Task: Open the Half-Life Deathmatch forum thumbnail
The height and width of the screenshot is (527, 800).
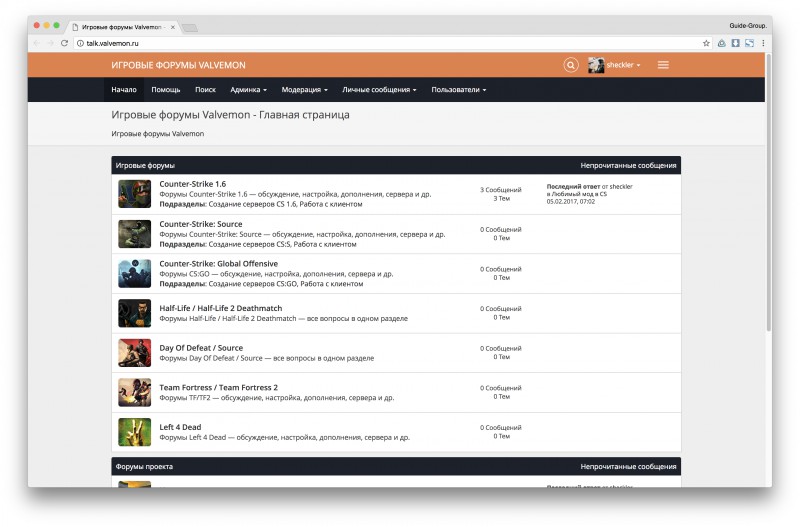Action: (135, 313)
